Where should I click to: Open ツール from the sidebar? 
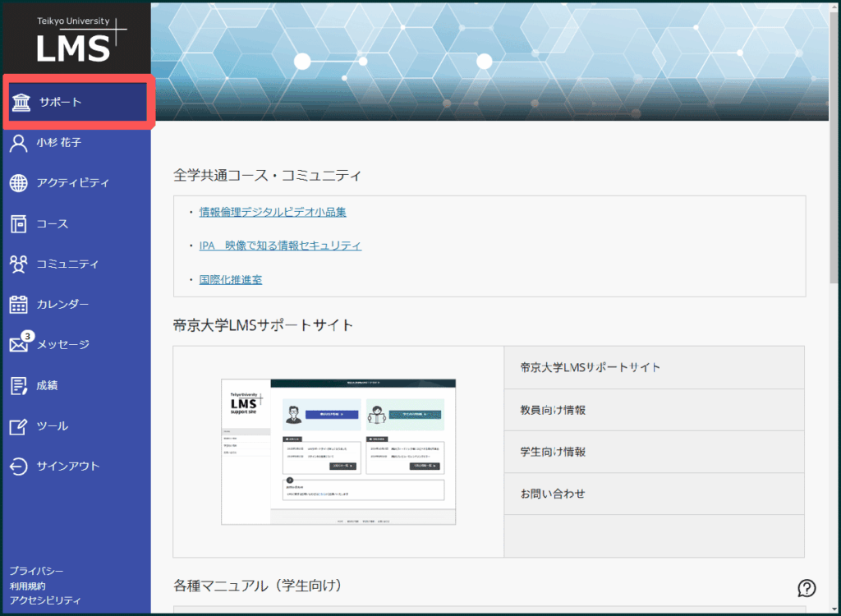(76, 426)
